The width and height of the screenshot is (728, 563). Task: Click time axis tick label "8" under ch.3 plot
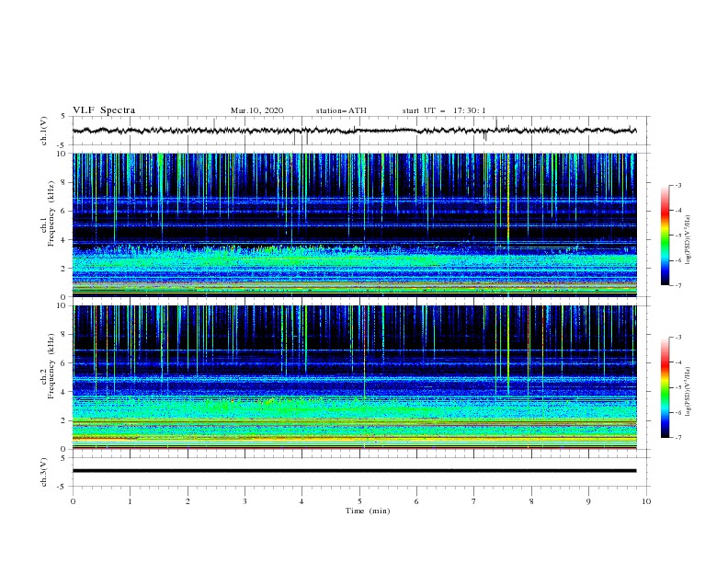531,501
